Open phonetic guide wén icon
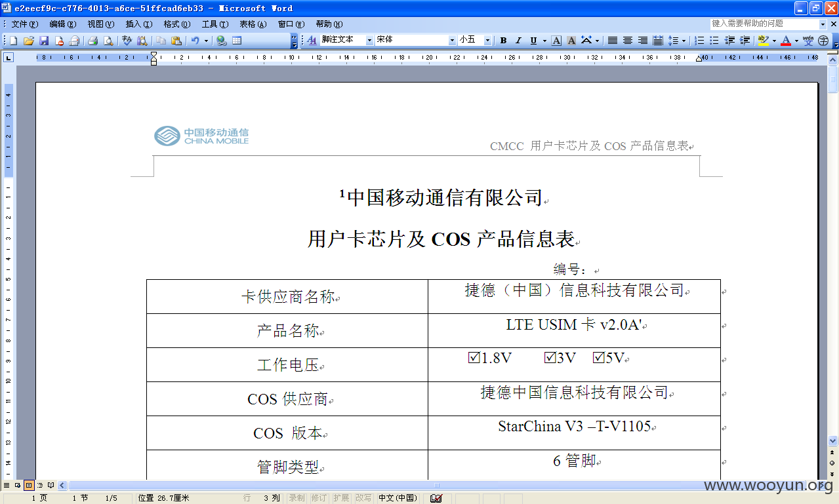 [808, 41]
